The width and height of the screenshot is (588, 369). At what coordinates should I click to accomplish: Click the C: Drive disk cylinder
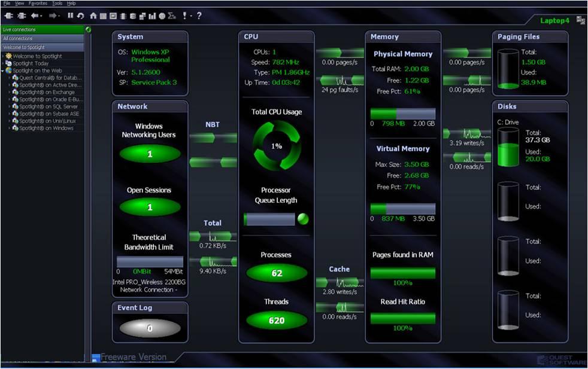point(508,147)
